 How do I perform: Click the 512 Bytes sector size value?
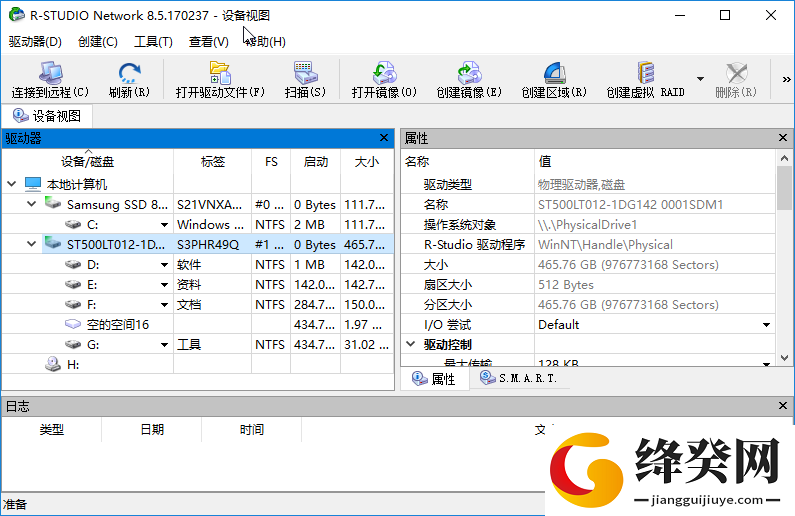click(566, 285)
